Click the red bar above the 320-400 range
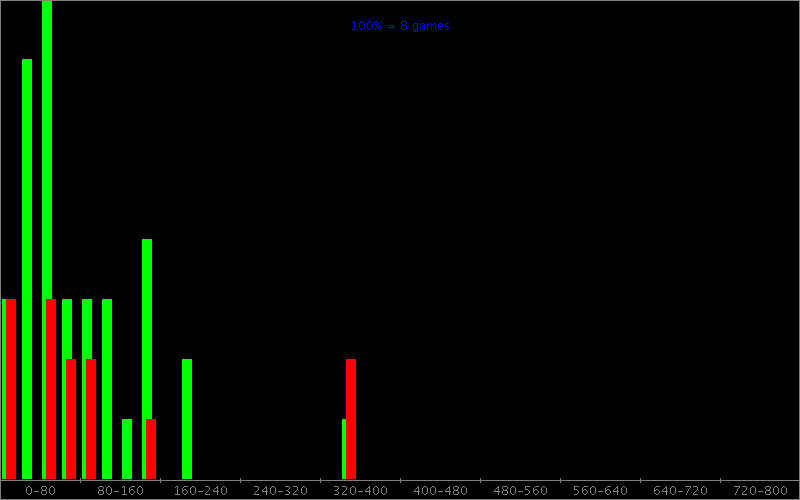The width and height of the screenshot is (800, 500). [351, 419]
